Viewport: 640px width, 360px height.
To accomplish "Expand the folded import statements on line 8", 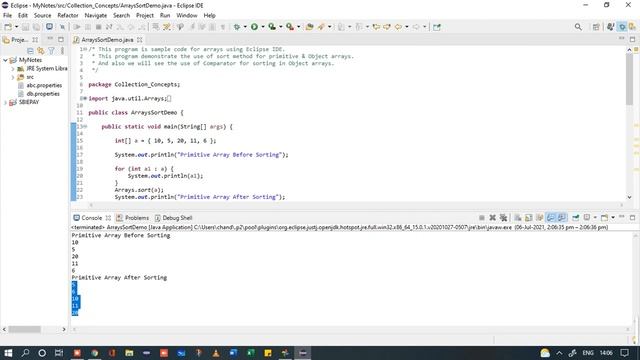I will click(x=84, y=98).
